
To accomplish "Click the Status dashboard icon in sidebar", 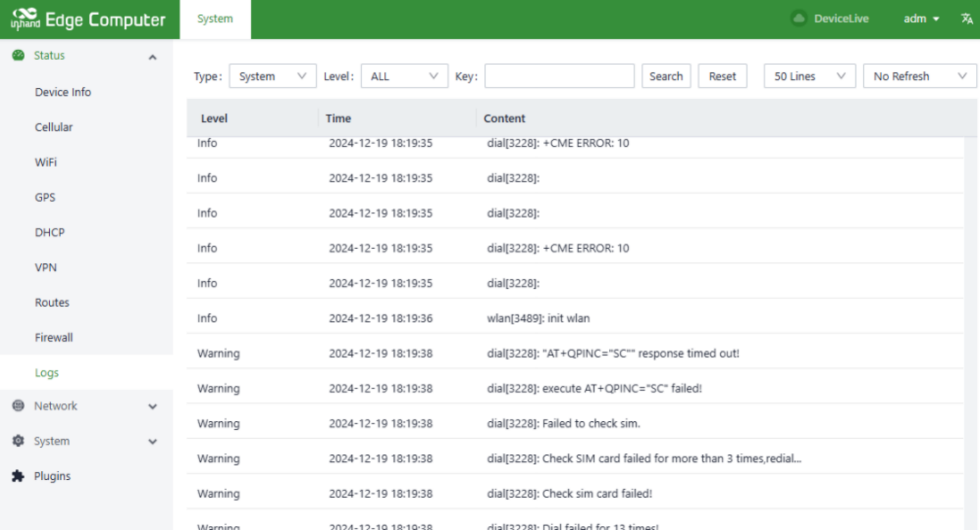I will point(18,55).
